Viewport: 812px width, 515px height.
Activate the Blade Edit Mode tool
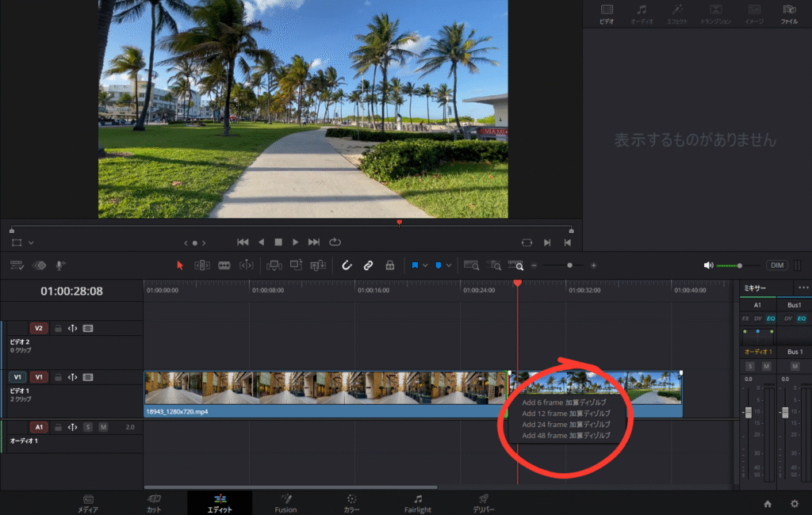224,265
